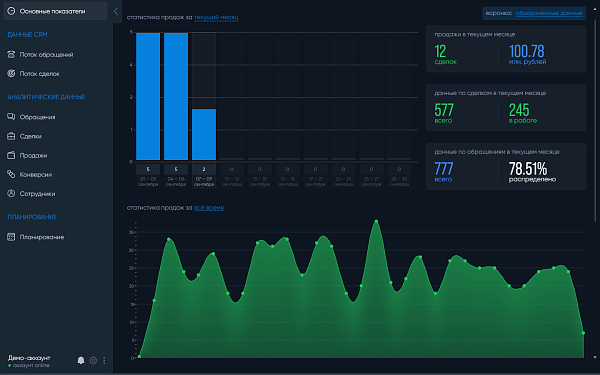Viewport: 600px width, 375px height.
Task: Click the 01–03 сентября blue bar
Action: click(x=148, y=96)
